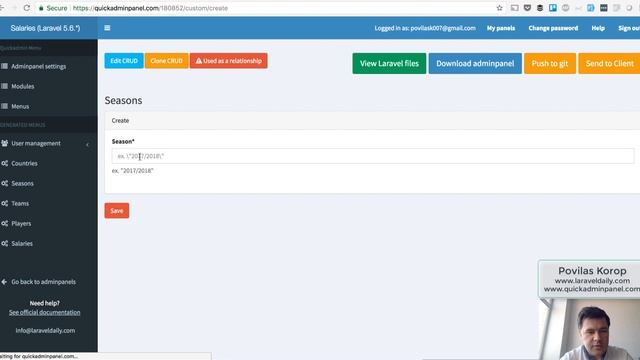640x360 pixels.
Task: Click the Modules list icon in sidebar
Action: pos(4,86)
